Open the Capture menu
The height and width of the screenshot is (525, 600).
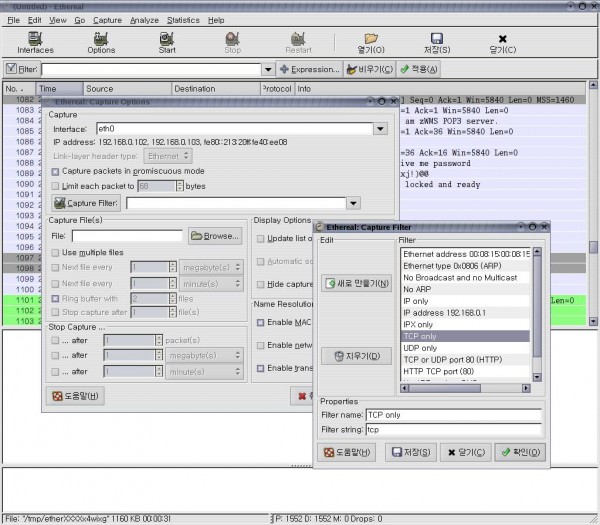[107, 20]
